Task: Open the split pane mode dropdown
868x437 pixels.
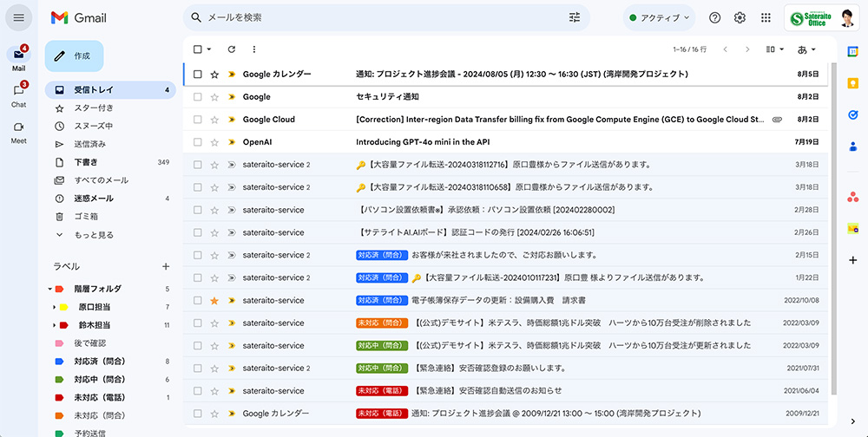Action: [x=775, y=49]
